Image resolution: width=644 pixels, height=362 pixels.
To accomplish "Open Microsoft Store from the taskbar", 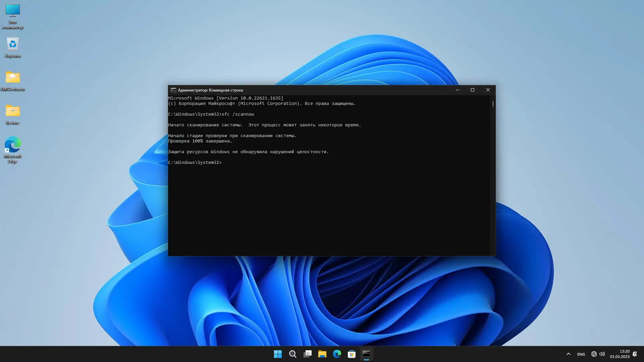I will coord(352,354).
